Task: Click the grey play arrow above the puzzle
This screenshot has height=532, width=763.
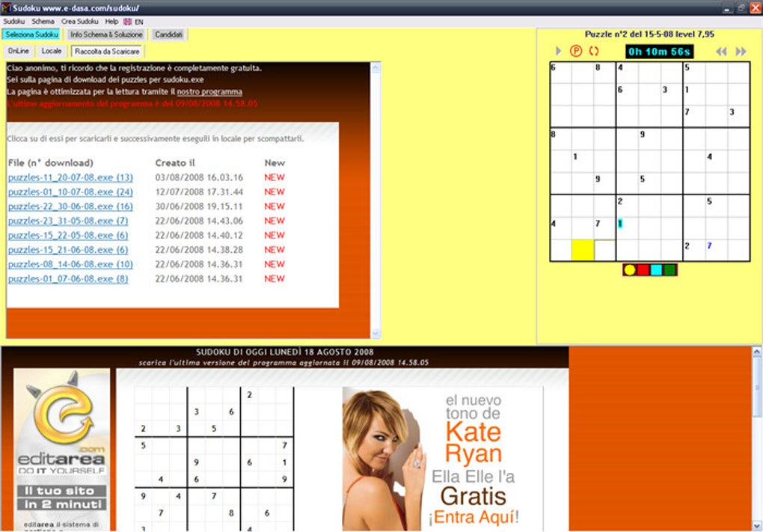Action: coord(558,51)
